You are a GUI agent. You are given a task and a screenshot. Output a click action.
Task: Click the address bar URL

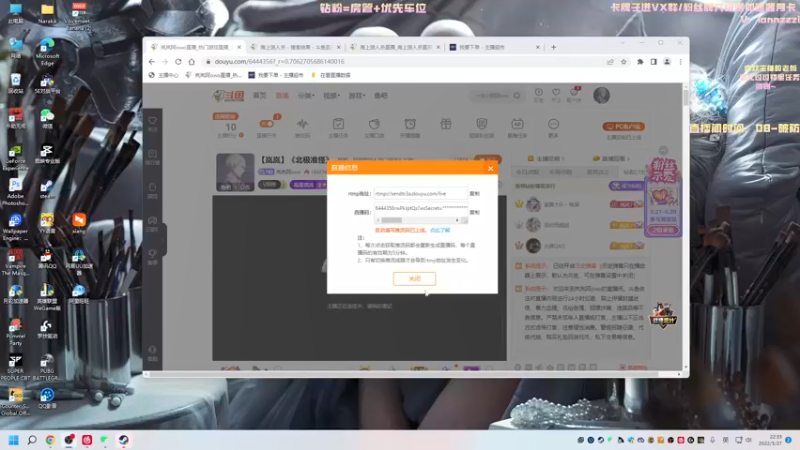(279, 62)
